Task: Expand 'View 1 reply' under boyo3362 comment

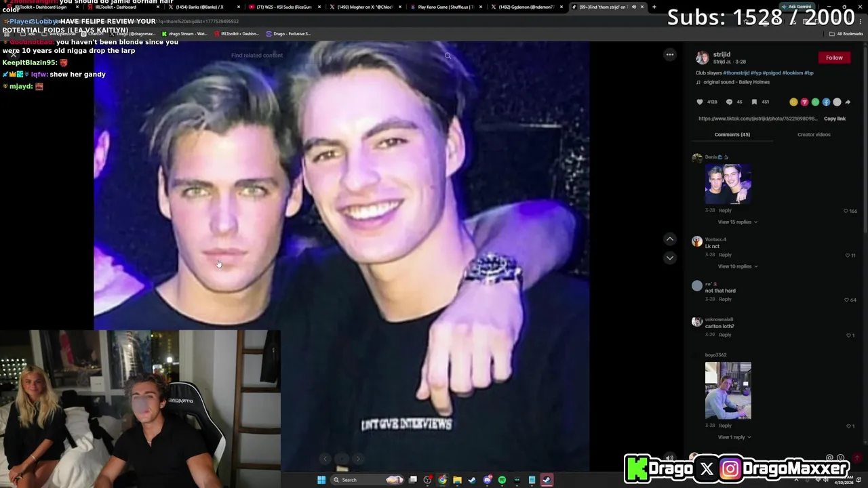Action: [734, 437]
